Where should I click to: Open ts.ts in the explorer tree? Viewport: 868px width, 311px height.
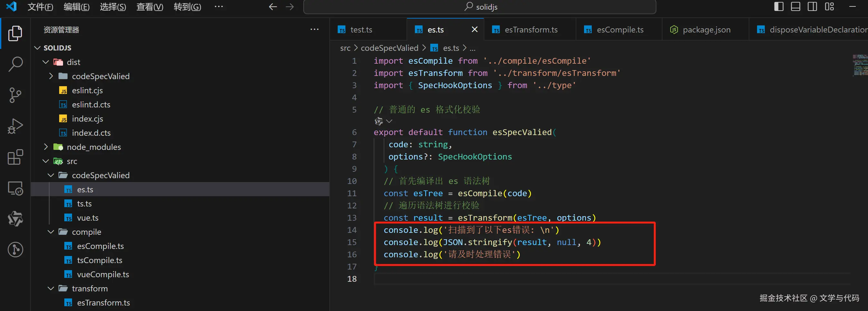(x=84, y=204)
